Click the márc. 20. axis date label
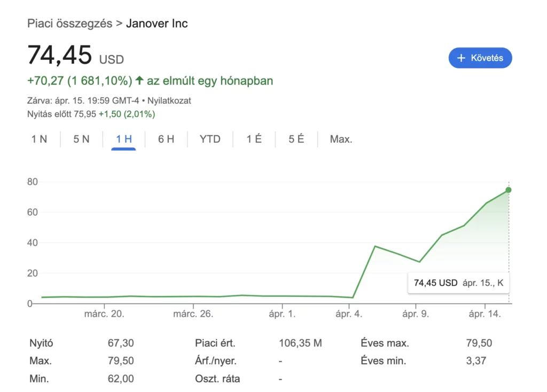The height and width of the screenshot is (392, 547). click(x=104, y=314)
